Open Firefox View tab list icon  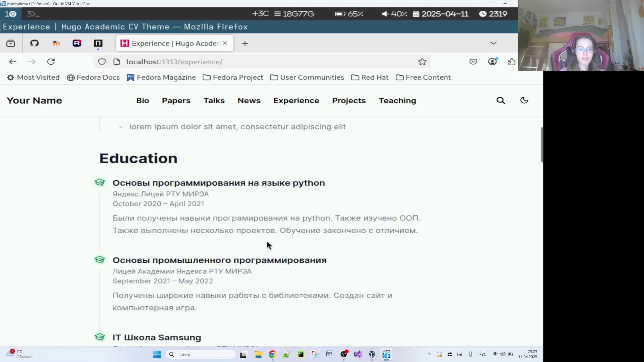coord(11,43)
